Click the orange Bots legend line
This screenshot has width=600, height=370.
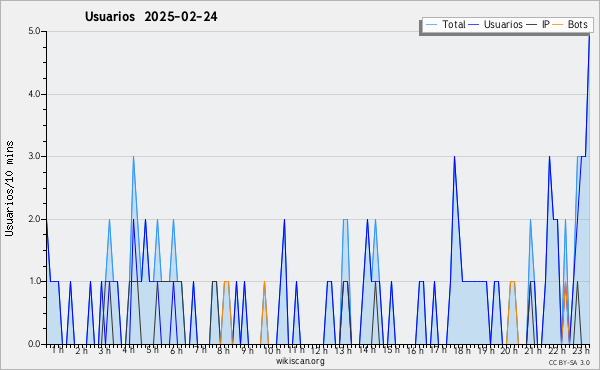558,24
